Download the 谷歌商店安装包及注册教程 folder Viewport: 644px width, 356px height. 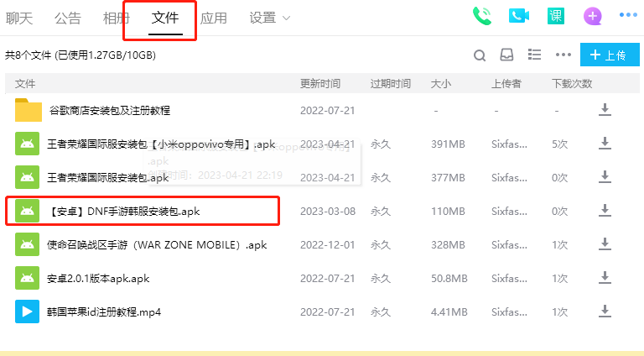(605, 110)
